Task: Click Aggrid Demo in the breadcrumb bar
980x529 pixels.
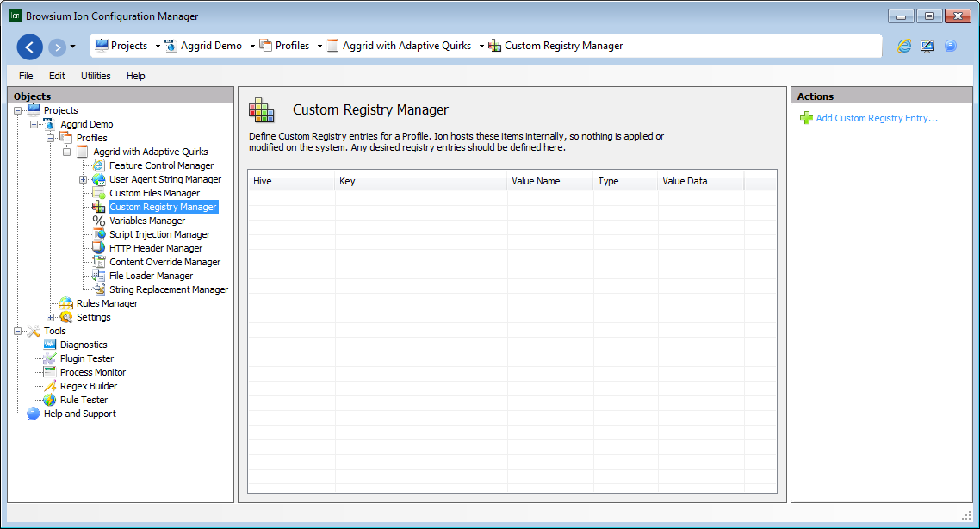Action: click(x=211, y=46)
